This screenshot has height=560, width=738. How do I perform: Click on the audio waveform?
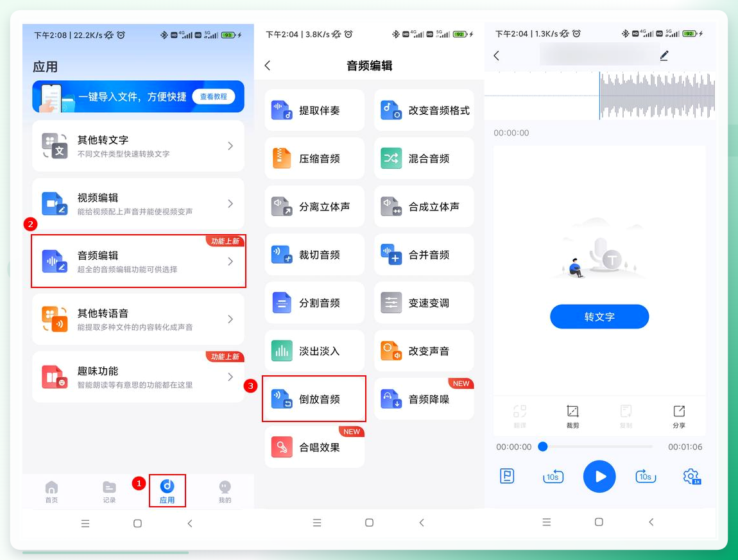[x=657, y=96]
